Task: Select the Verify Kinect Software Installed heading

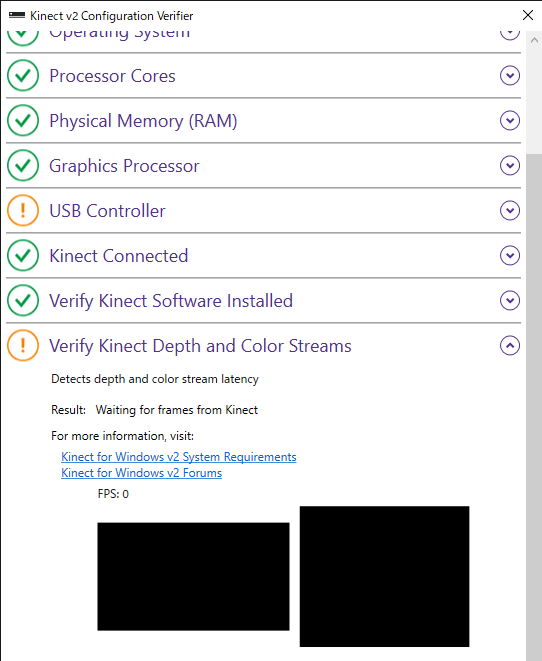Action: 171,301
